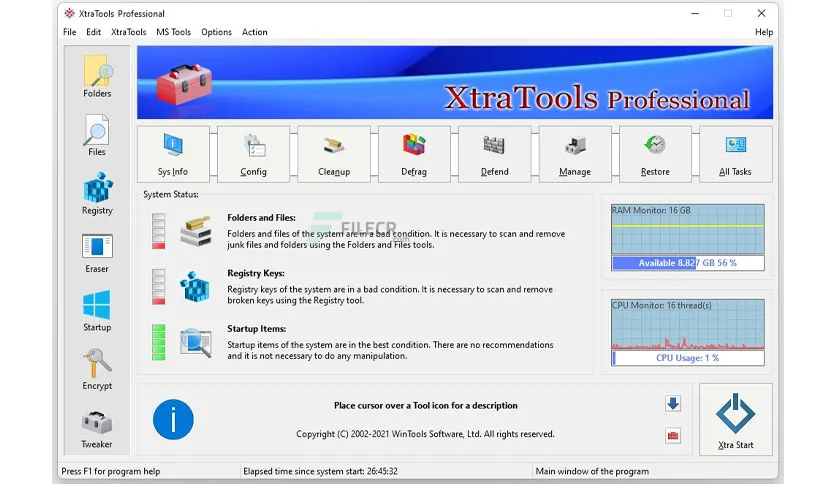Open the Config tool

point(253,155)
